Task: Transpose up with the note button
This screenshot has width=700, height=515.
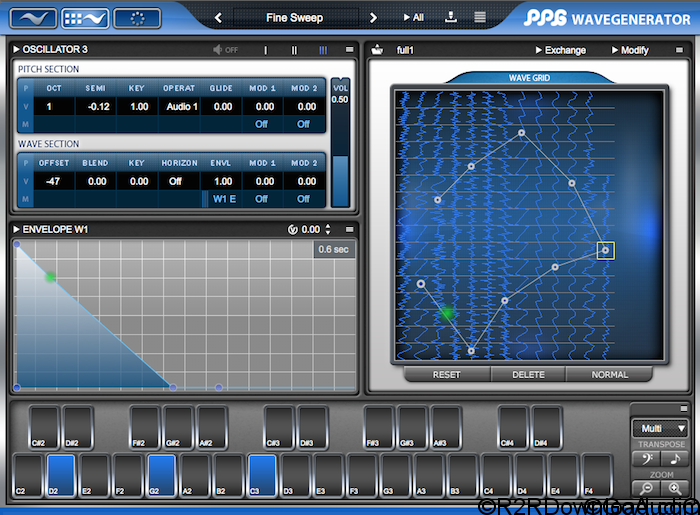Action: [675, 458]
